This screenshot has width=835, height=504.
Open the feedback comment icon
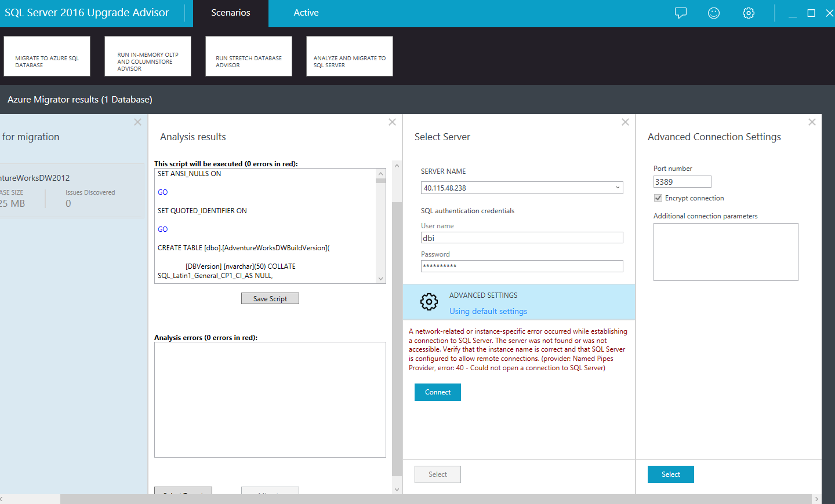click(681, 13)
